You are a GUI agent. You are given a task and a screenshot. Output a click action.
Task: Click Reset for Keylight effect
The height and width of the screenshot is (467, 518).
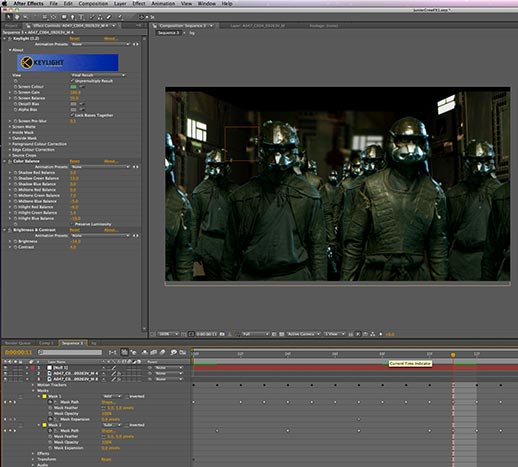[75, 39]
